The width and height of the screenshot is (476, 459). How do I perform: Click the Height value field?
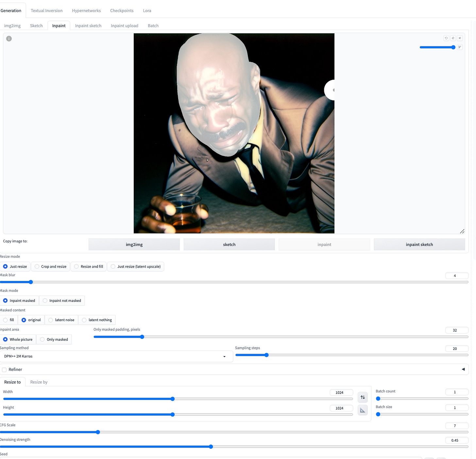[x=341, y=408]
